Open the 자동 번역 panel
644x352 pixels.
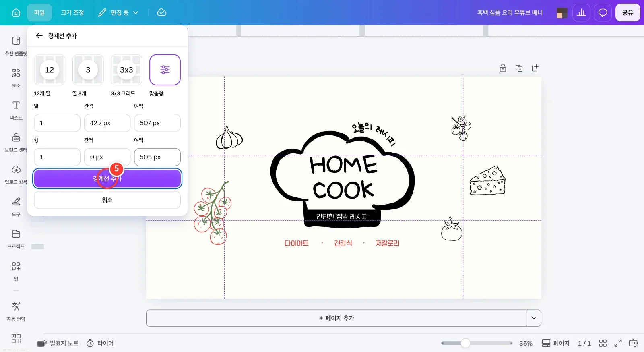tap(16, 312)
